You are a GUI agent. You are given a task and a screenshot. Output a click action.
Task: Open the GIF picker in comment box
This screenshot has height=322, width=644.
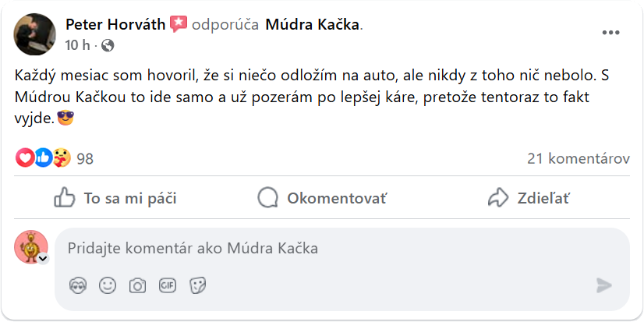[168, 285]
